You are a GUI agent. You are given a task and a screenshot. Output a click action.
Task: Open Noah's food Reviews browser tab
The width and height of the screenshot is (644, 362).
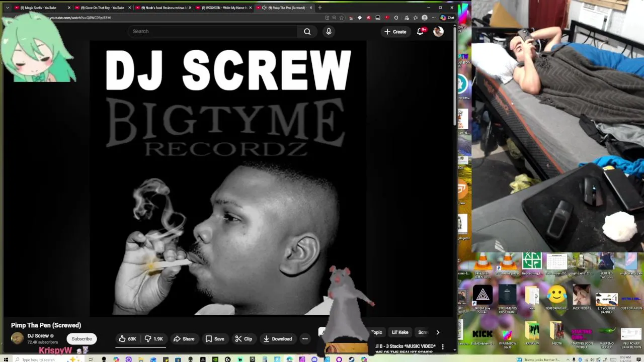pos(164,8)
